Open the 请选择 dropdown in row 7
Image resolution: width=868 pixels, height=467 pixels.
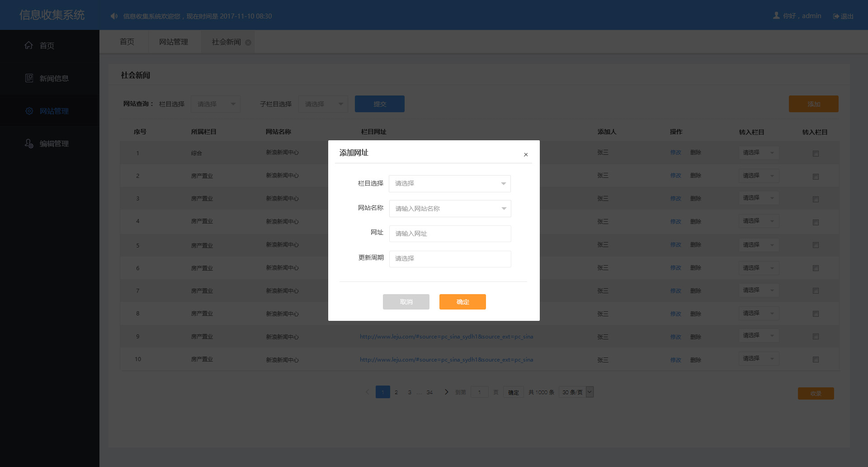coord(759,290)
